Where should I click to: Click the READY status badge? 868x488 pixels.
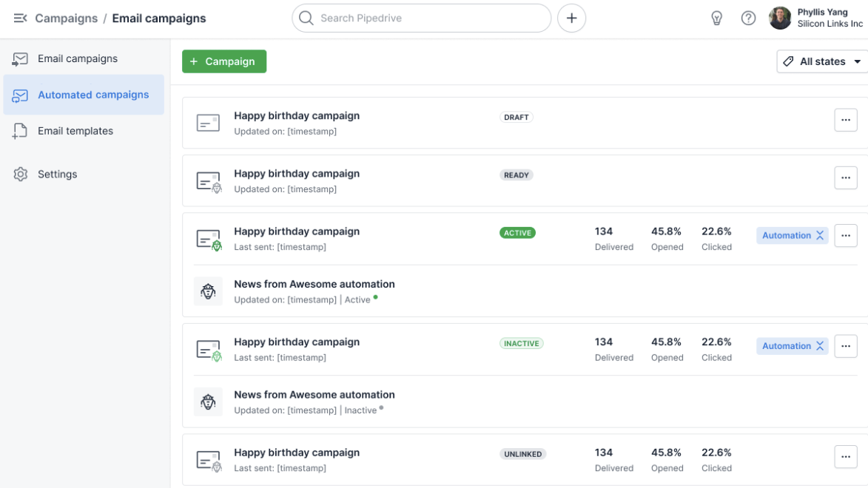coord(516,175)
